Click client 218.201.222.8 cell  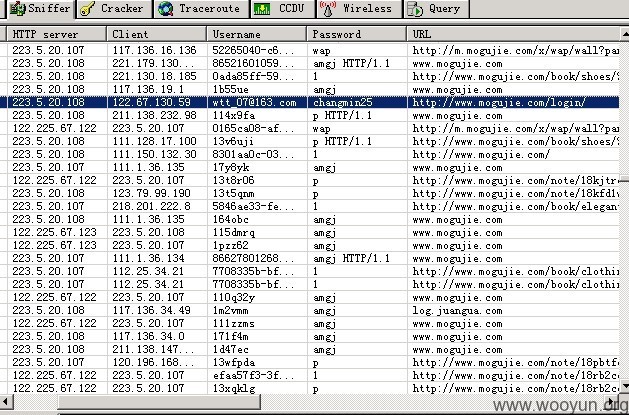[157, 206]
